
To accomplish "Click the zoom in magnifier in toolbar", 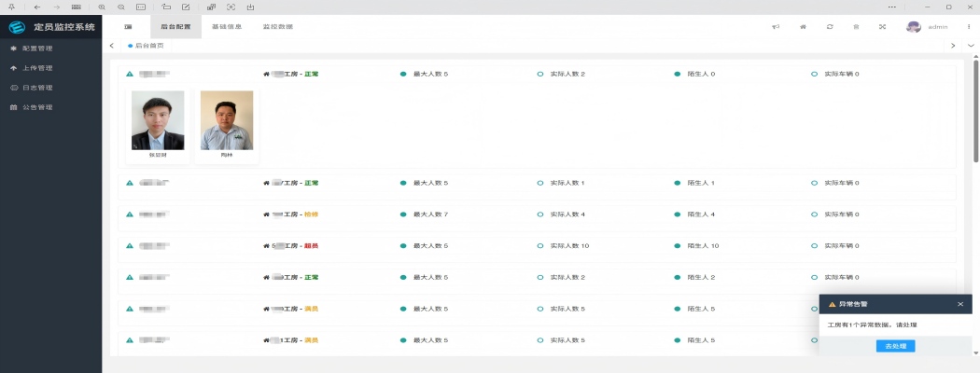I will click(x=102, y=7).
